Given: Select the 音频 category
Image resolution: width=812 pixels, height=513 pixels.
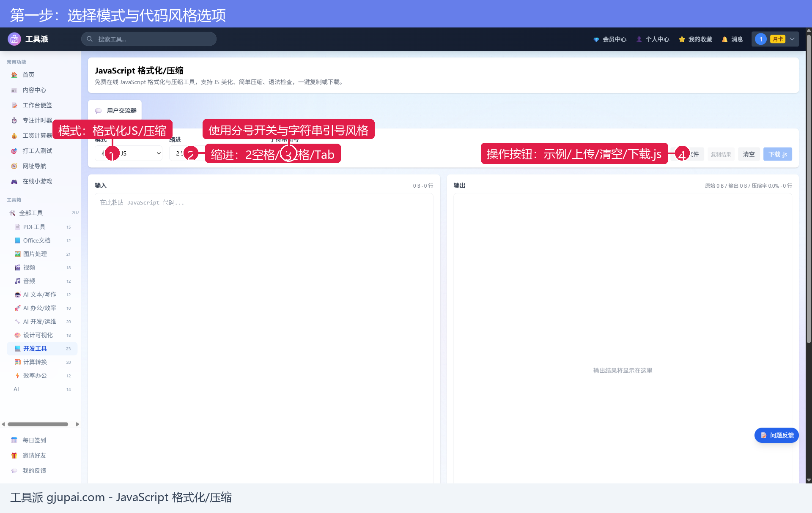Looking at the screenshot, I should pos(42,281).
